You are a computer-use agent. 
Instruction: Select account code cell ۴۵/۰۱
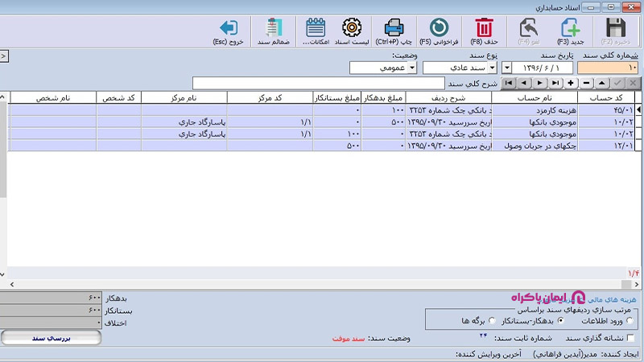(606, 110)
